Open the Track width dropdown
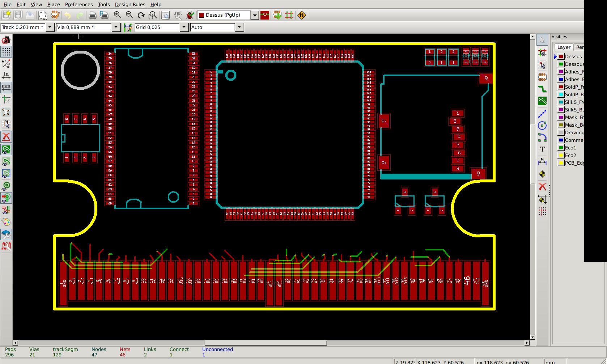 [50, 27]
